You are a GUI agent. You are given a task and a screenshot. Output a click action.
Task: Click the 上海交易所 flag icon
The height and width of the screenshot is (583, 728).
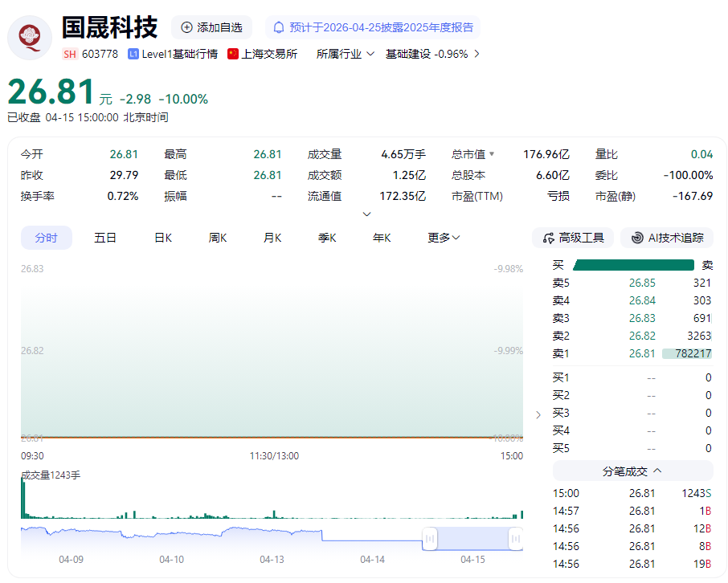pos(233,54)
